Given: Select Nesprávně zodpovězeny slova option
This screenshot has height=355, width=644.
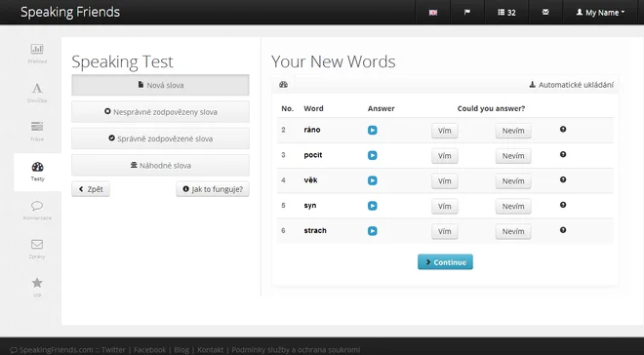Looking at the screenshot, I should (160, 111).
